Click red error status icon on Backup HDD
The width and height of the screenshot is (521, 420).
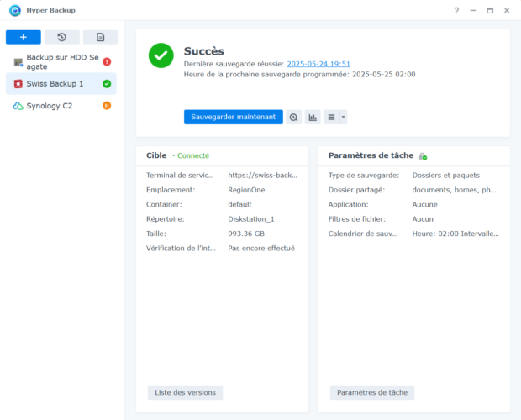(107, 62)
